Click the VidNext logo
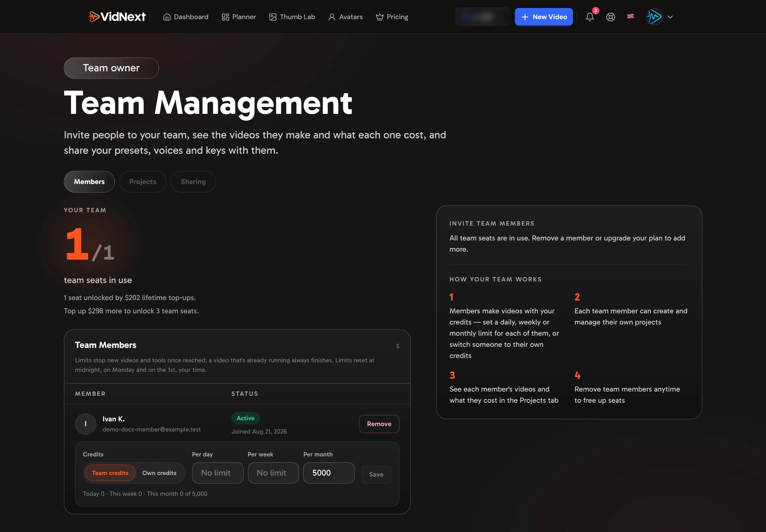The height and width of the screenshot is (532, 766). 117,17
